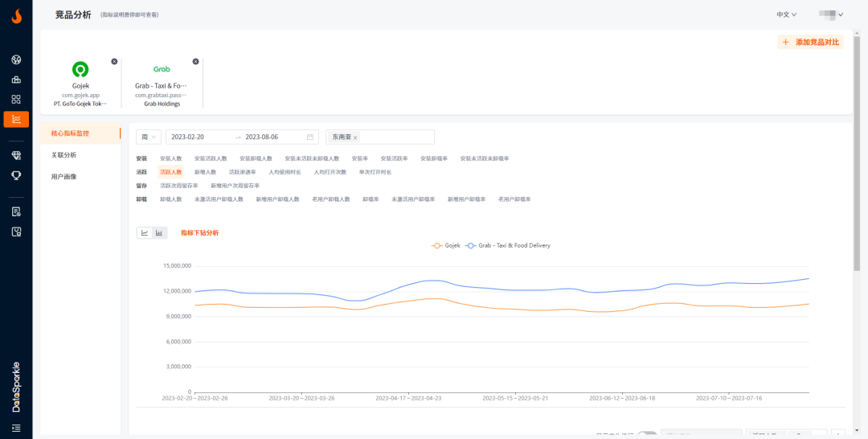Screen dimensions: 868x439
Task: Toggle the Gojek legend series
Action: coord(446,245)
